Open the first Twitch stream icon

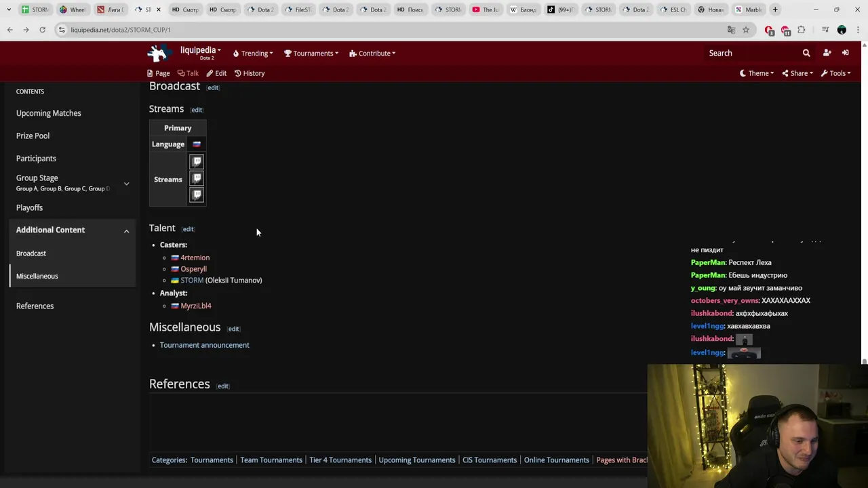(x=197, y=161)
